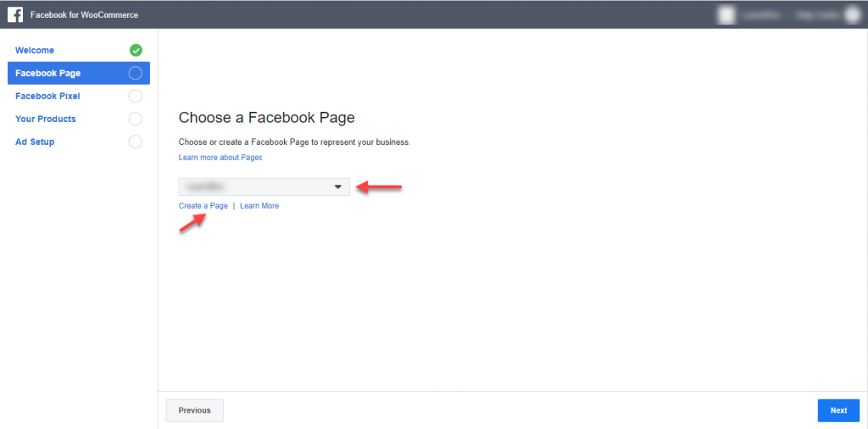Open the Facebook Page selection dropdown
The image size is (868, 429).
(x=264, y=187)
